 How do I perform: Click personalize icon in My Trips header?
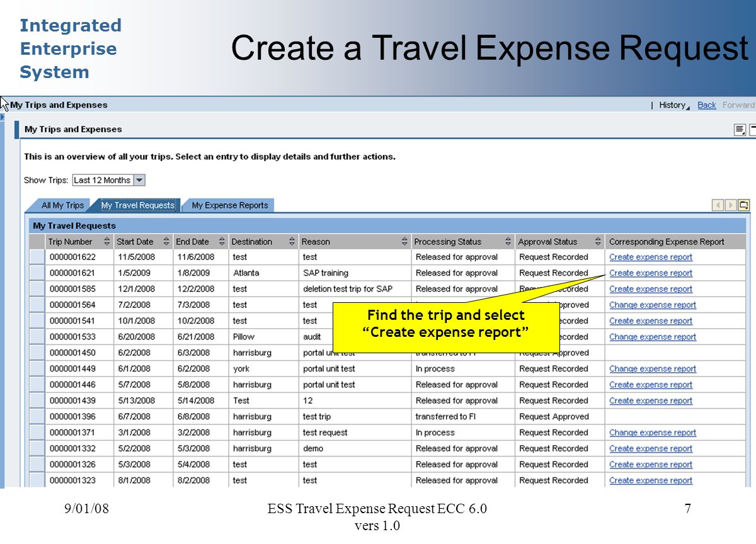click(740, 130)
